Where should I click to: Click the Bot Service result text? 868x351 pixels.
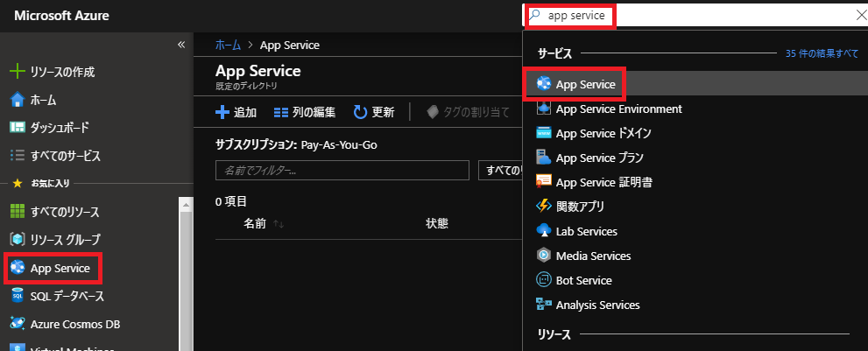[x=584, y=280]
